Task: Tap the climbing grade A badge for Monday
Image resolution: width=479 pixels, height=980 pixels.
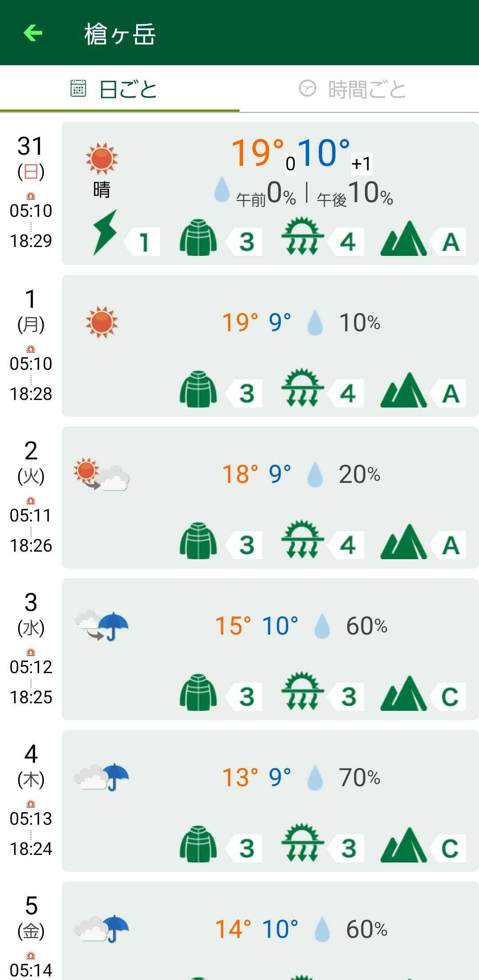Action: (x=451, y=394)
